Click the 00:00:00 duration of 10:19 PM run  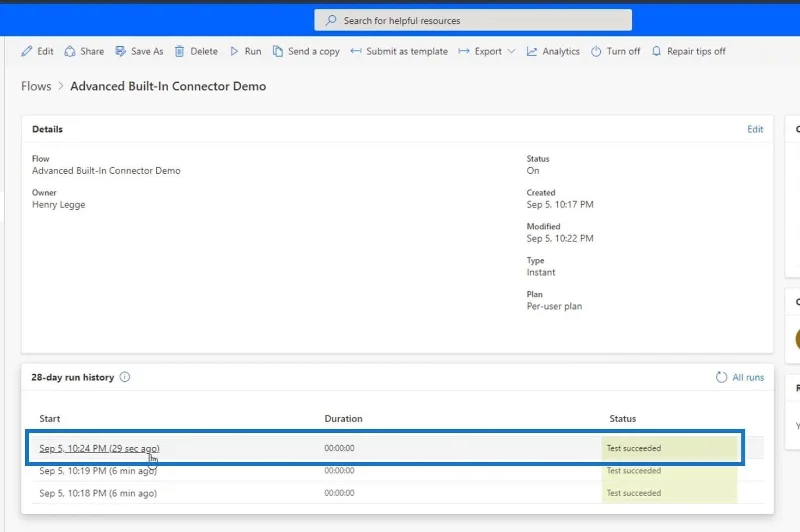(x=339, y=471)
